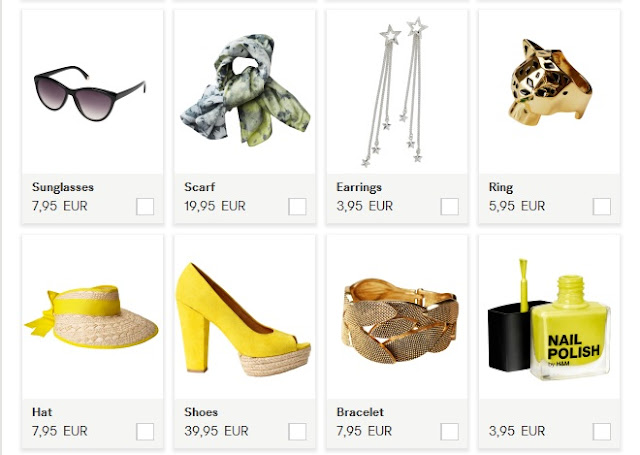The image size is (640, 455).
Task: Select the Hat checkbox
Action: tap(145, 432)
